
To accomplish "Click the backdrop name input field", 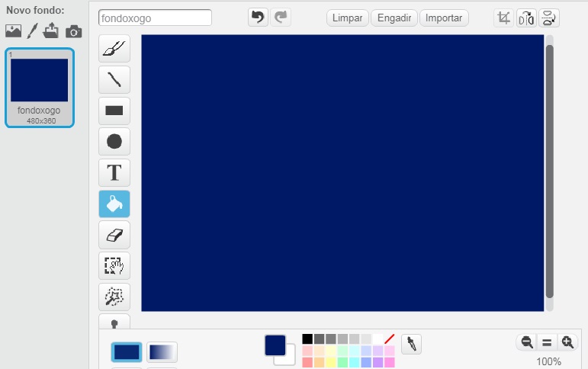I will coord(156,18).
